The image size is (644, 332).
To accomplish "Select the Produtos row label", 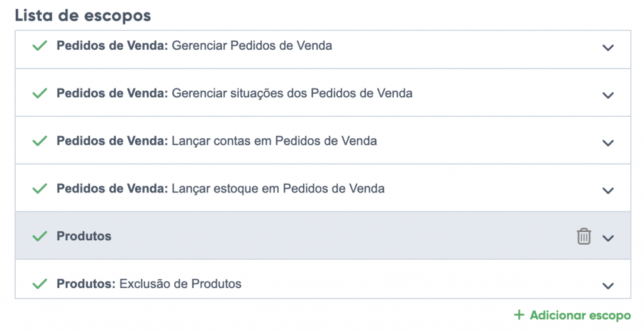I will pyautogui.click(x=84, y=236).
